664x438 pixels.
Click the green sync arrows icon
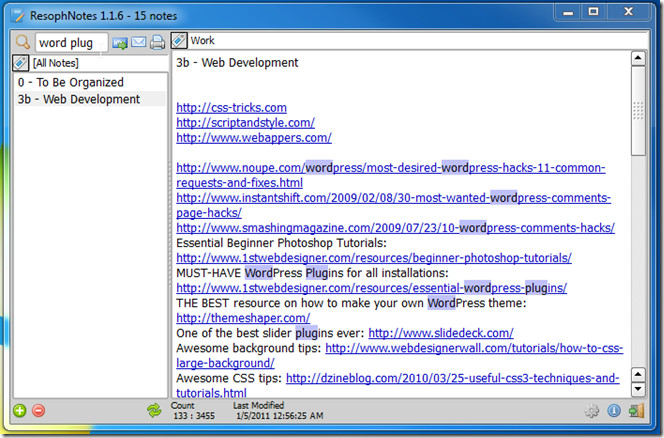(154, 410)
